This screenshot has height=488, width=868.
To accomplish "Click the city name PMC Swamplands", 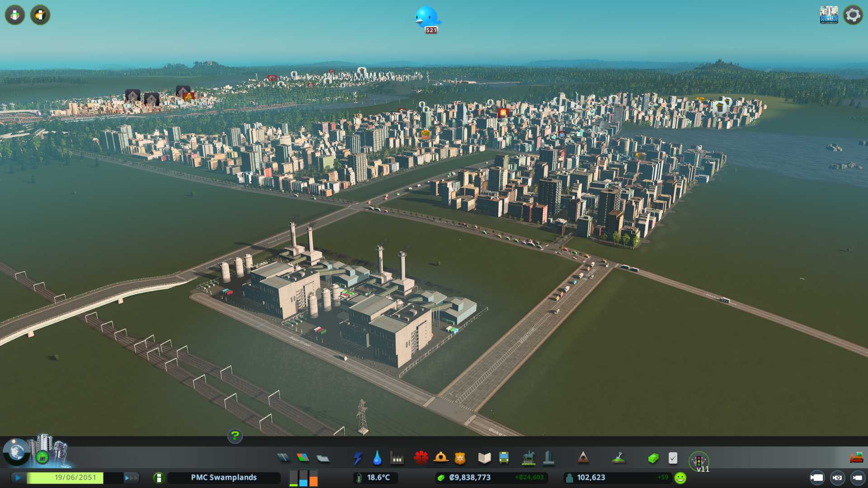I will (224, 478).
